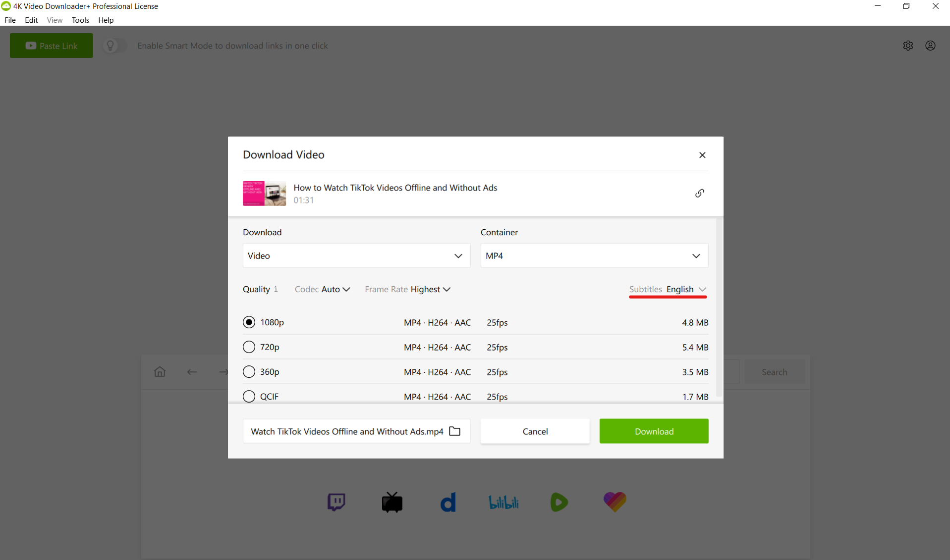The width and height of the screenshot is (950, 560).
Task: Open the Tools menu
Action: [x=80, y=20]
